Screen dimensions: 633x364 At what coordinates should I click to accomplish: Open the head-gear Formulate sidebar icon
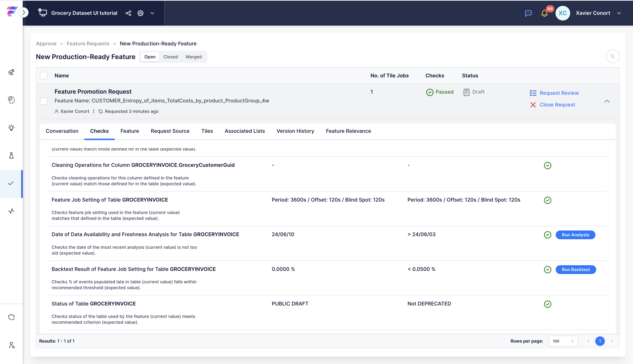coord(11,100)
